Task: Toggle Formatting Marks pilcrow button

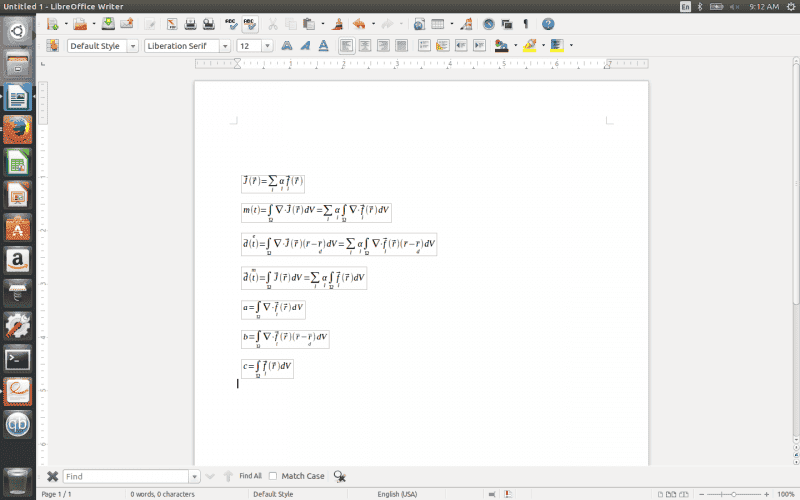Action: coord(526,23)
